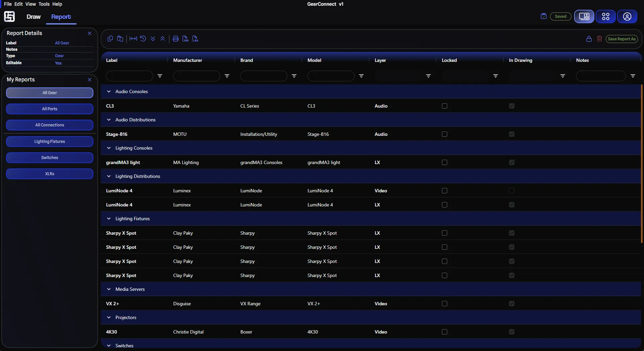Open filter options for Manufacturer column
Viewport: 644px width, 351px height.
tap(227, 76)
